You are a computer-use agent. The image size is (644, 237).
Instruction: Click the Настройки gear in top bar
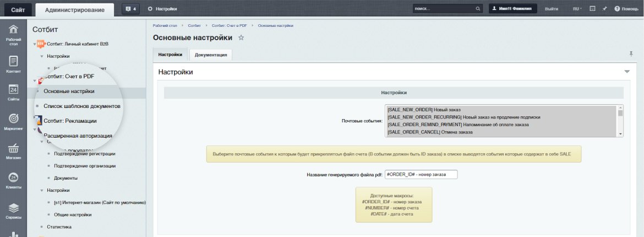(150, 9)
